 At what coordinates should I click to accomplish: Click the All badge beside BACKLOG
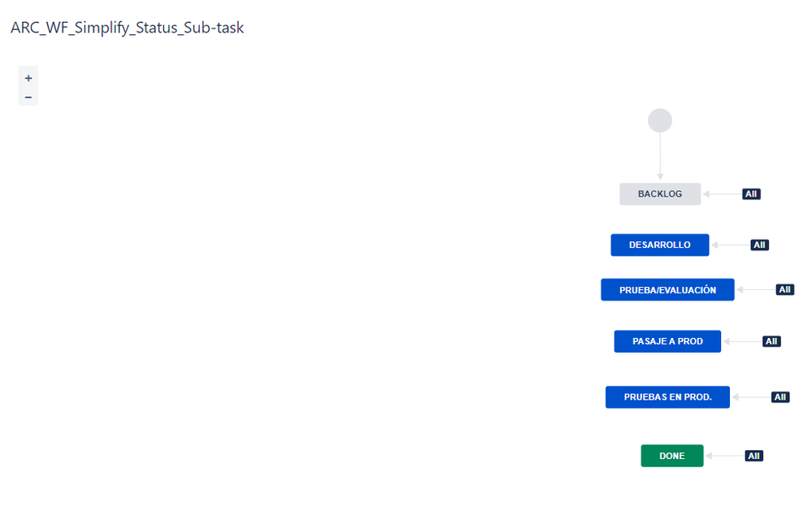751,193
